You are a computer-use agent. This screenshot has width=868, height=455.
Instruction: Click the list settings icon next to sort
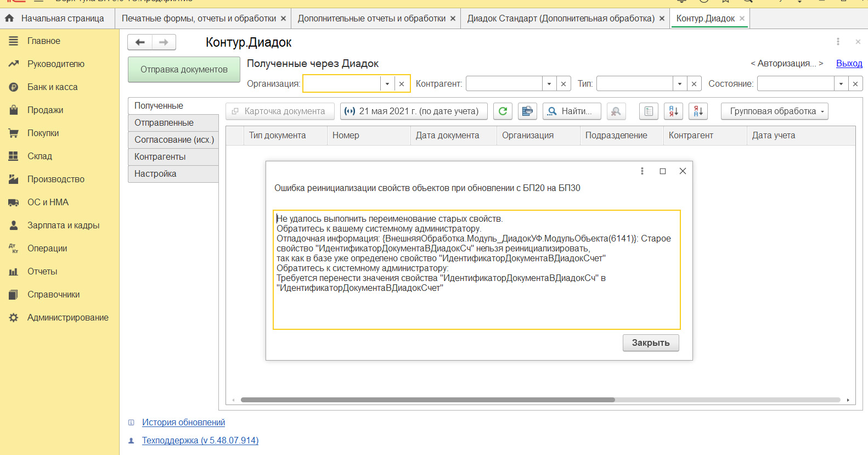649,111
